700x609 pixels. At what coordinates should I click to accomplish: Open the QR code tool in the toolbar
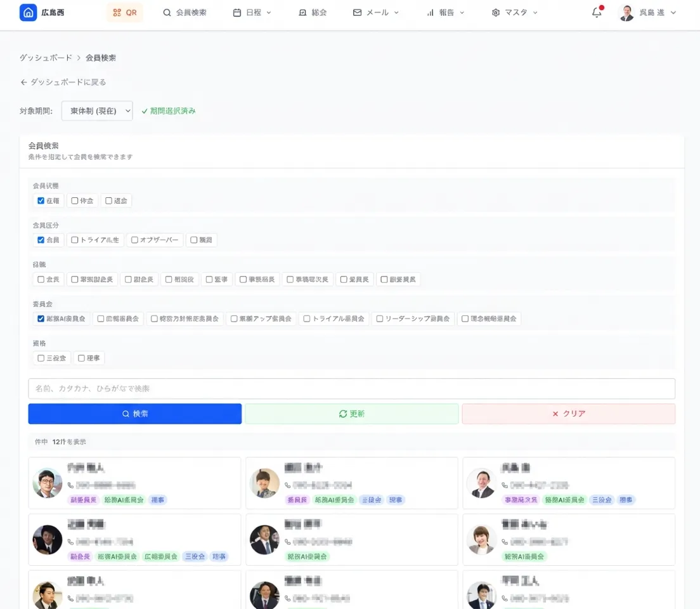click(124, 13)
